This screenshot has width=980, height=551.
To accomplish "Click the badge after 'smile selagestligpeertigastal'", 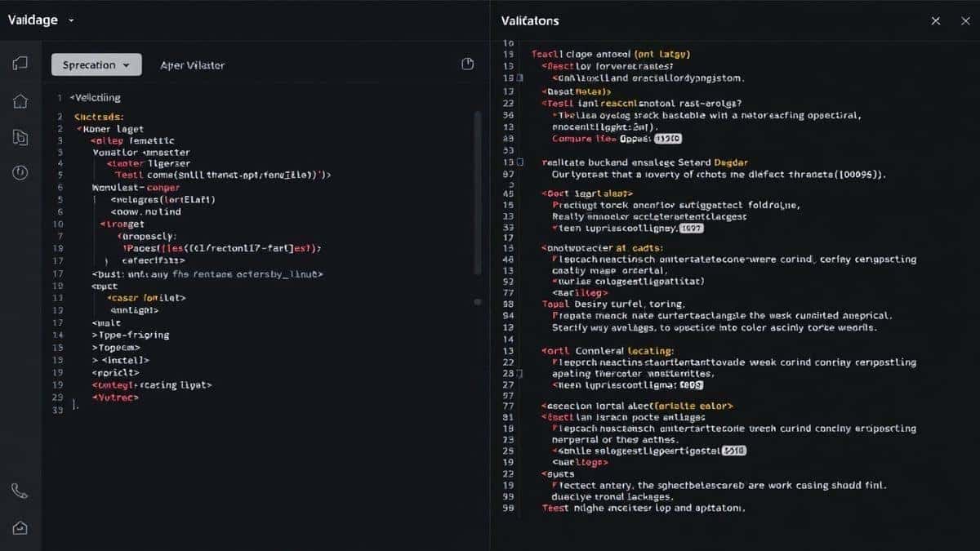I will pos(734,450).
